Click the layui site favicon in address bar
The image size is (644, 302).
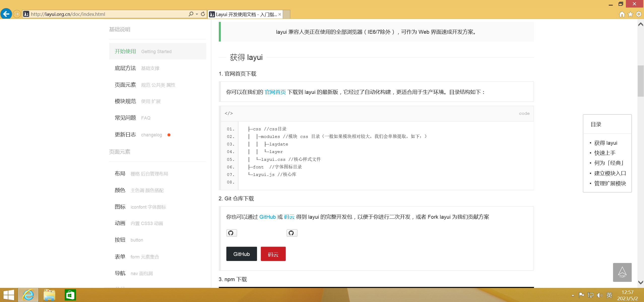(x=26, y=14)
